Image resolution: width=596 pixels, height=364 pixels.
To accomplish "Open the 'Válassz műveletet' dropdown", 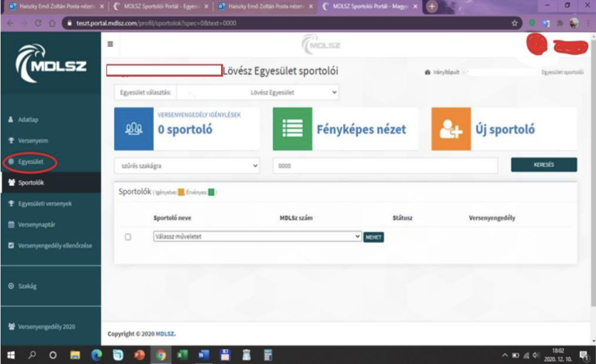I will 257,236.
